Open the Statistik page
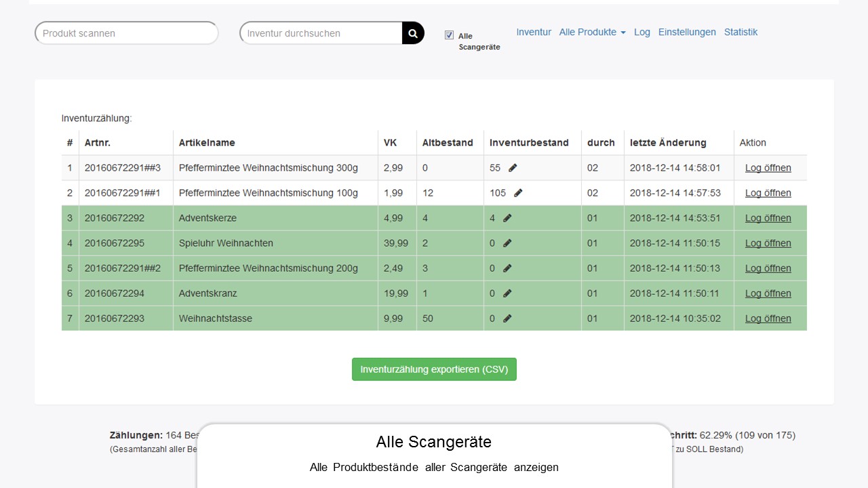Image resolution: width=868 pixels, height=488 pixels. pos(741,32)
